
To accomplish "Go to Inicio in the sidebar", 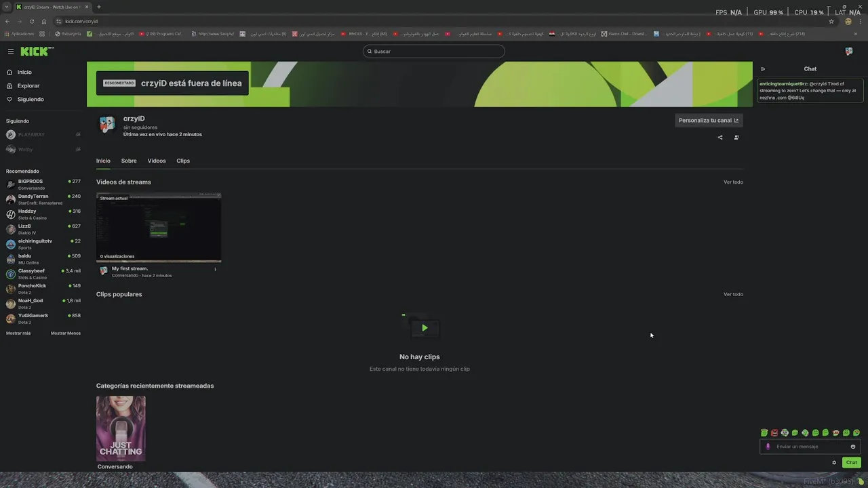I will click(24, 72).
